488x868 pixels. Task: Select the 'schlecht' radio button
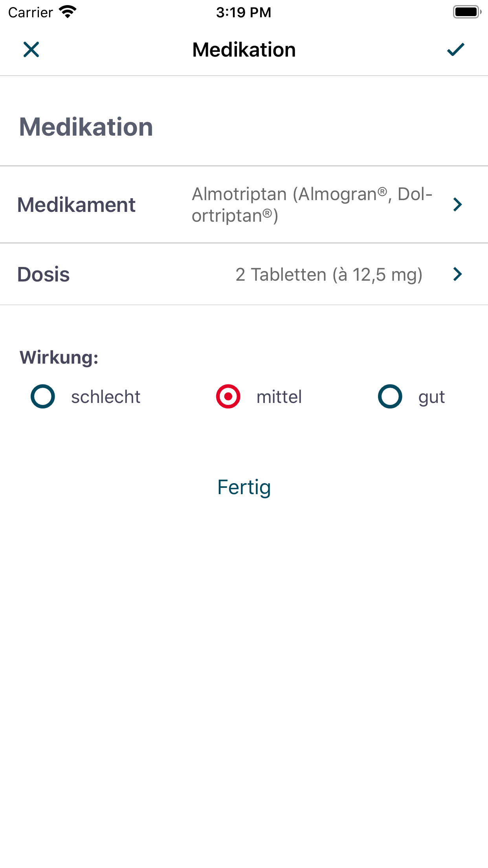(x=43, y=396)
